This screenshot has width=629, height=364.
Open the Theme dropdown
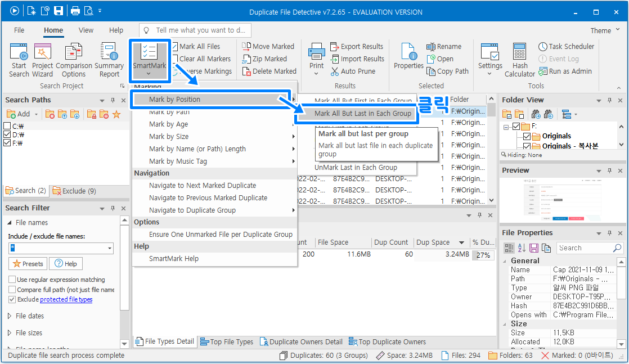[x=605, y=30]
